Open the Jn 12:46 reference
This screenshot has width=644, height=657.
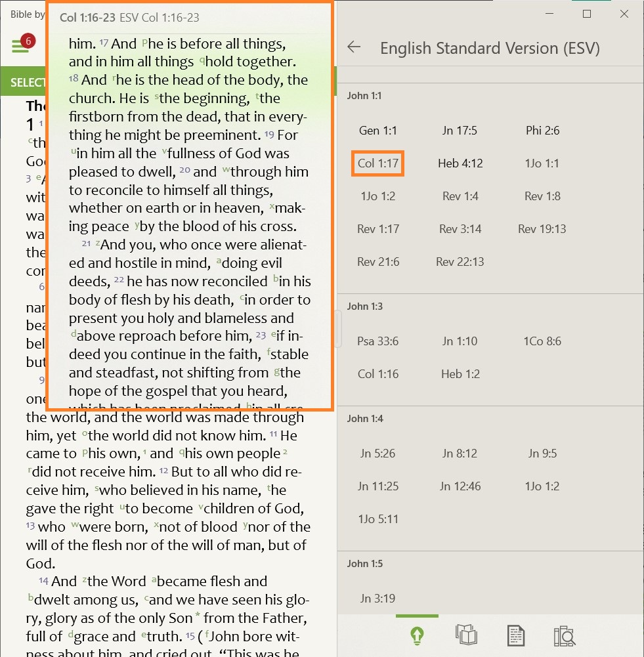[x=460, y=486]
